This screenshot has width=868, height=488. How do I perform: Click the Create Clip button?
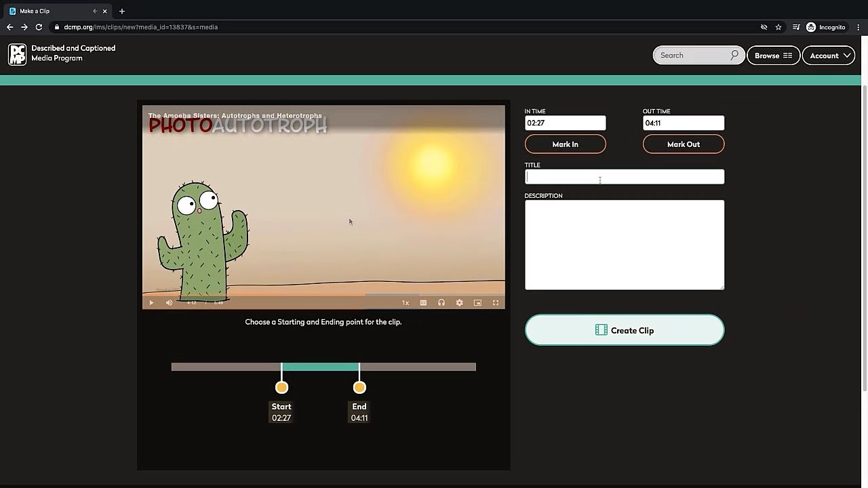625,330
